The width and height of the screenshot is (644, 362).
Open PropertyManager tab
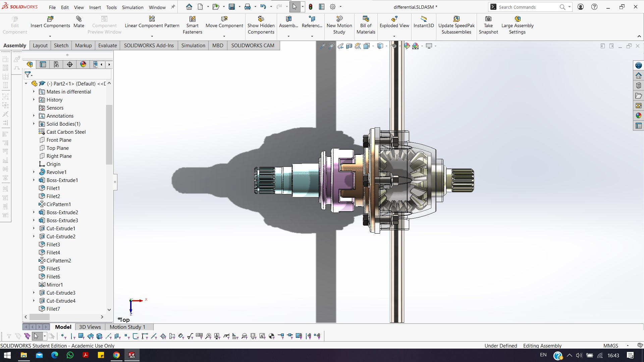point(43,64)
